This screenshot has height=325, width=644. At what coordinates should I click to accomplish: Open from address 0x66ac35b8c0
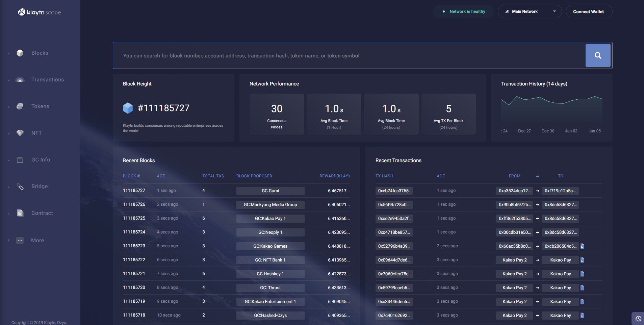[x=515, y=246]
